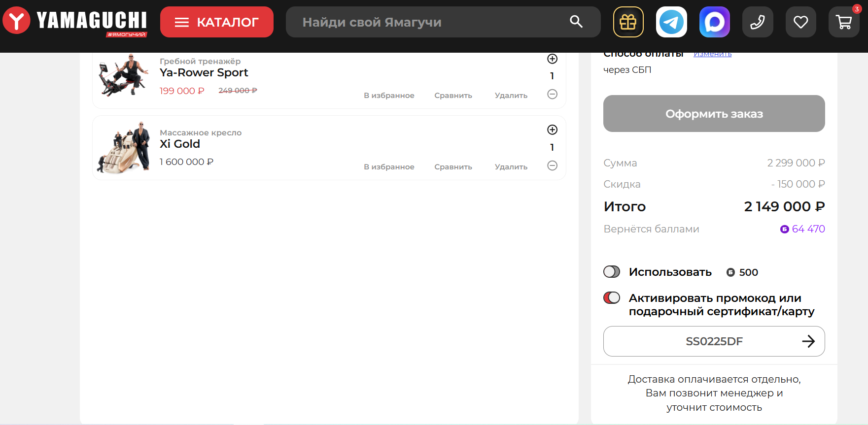
Task: Open the Ya-Rower Sport product title
Action: pos(204,73)
